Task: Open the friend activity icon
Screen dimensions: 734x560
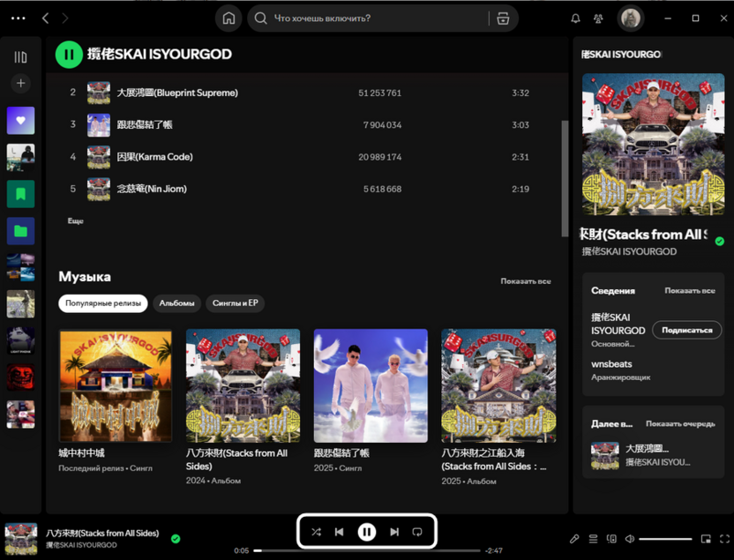Action: [598, 19]
